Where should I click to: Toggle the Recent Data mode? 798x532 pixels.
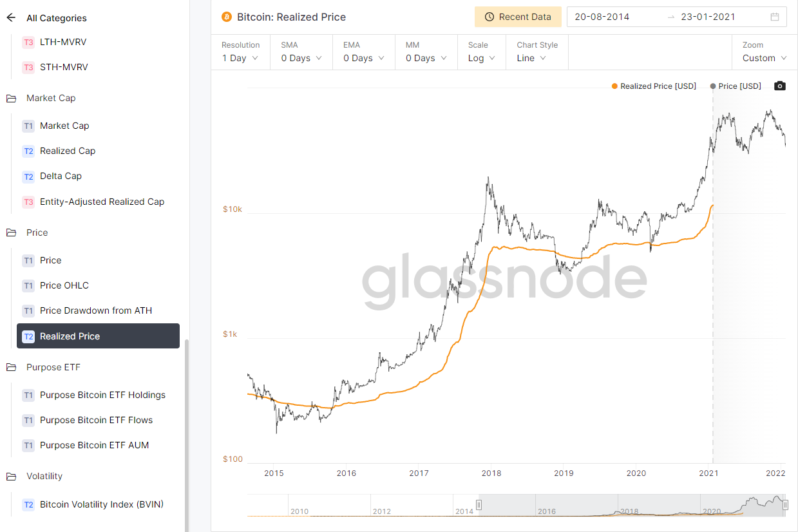(x=518, y=16)
